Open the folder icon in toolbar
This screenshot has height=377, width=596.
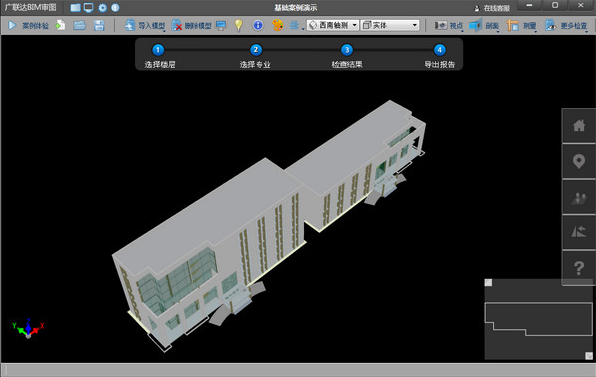(x=79, y=25)
